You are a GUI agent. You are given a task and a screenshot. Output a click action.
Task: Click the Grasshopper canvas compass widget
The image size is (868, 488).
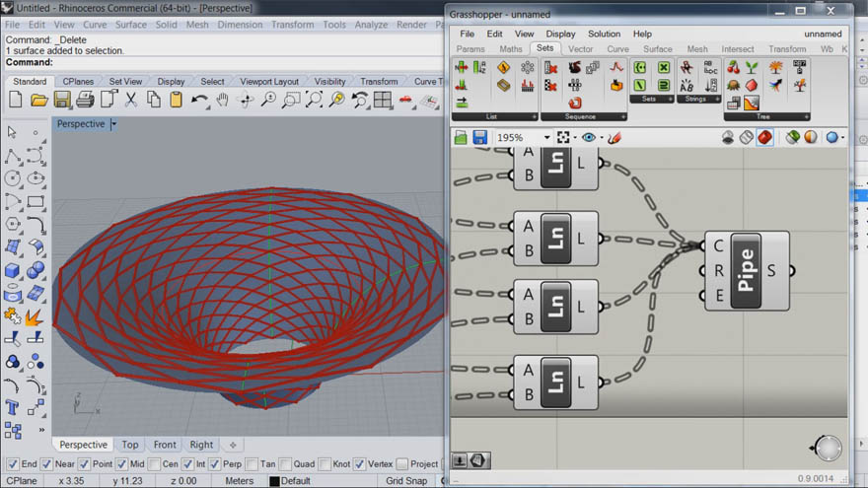pos(828,448)
